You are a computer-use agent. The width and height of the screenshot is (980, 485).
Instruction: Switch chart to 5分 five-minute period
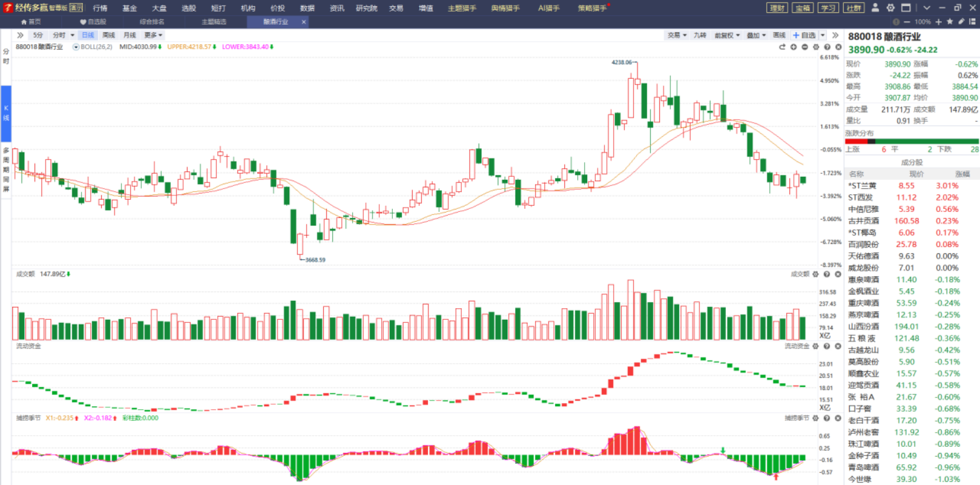pos(38,35)
